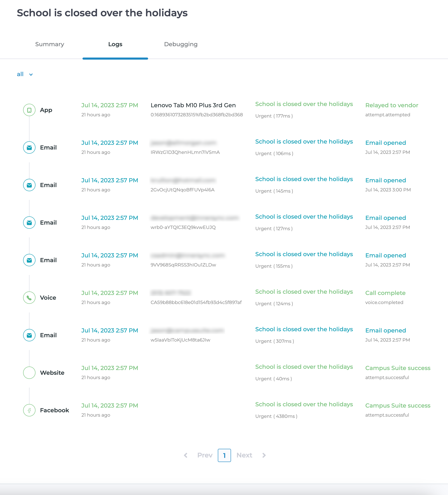This screenshot has width=448, height=495.
Task: Click the first Email envelope icon
Action: pos(29,147)
